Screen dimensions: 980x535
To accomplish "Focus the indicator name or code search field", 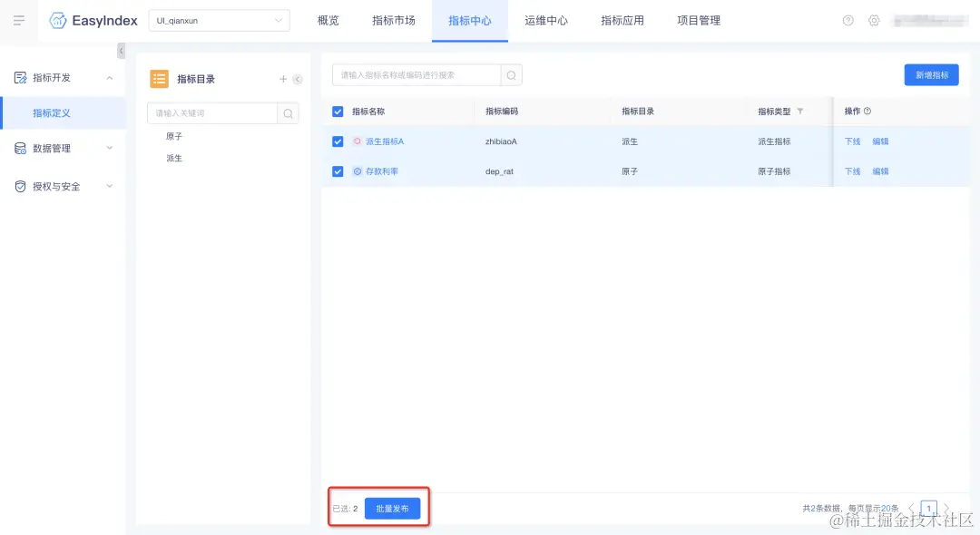I will [x=416, y=75].
